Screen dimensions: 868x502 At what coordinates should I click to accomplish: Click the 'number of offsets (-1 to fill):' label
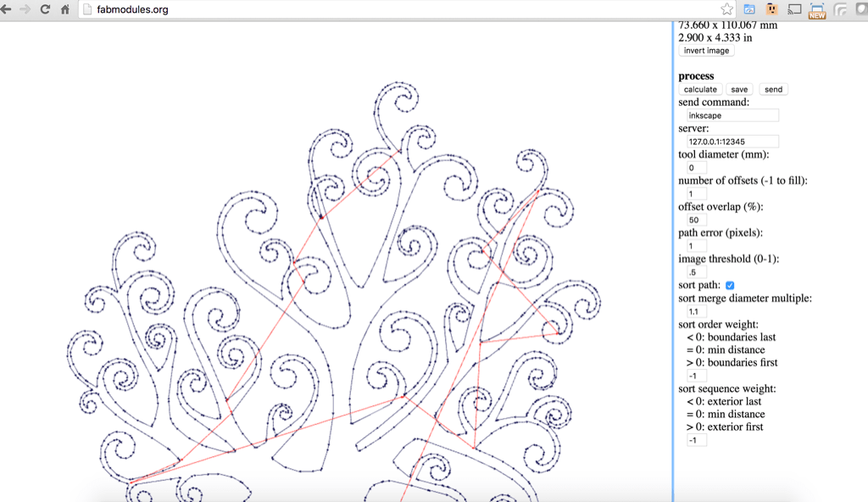pyautogui.click(x=743, y=181)
